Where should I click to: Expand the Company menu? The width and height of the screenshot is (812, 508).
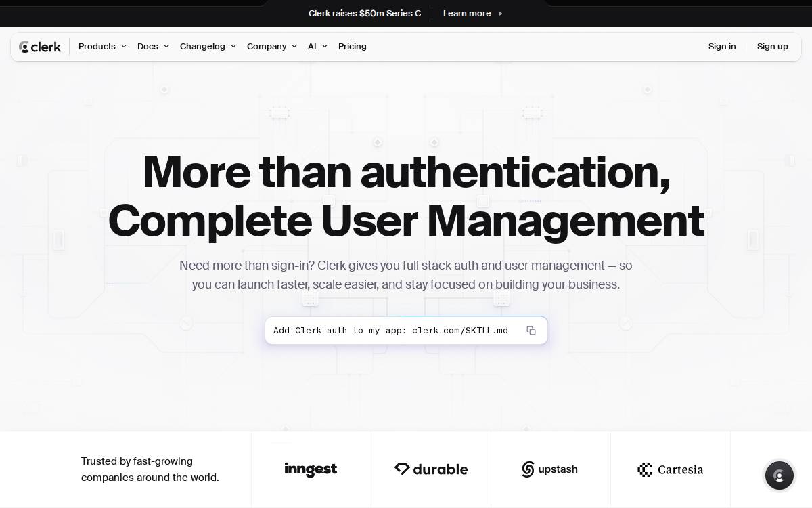[272, 47]
